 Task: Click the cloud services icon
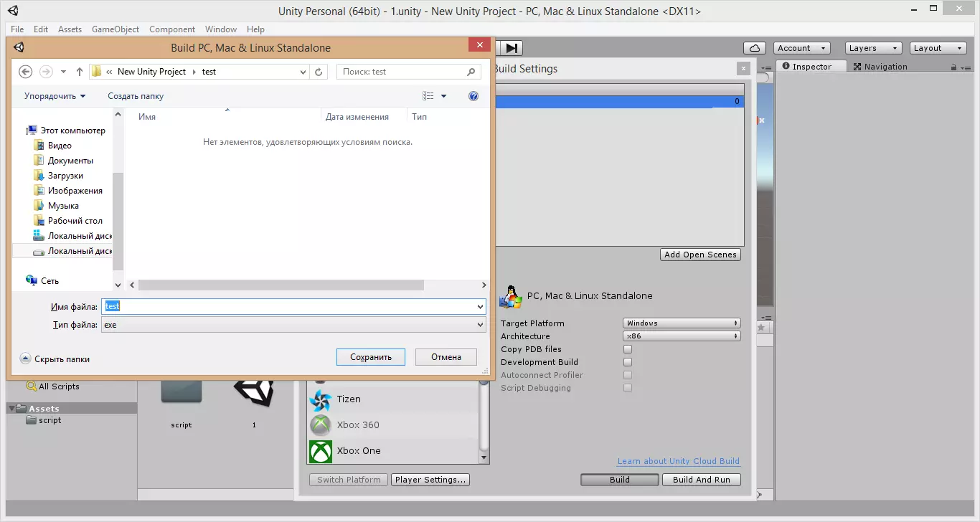coord(754,48)
